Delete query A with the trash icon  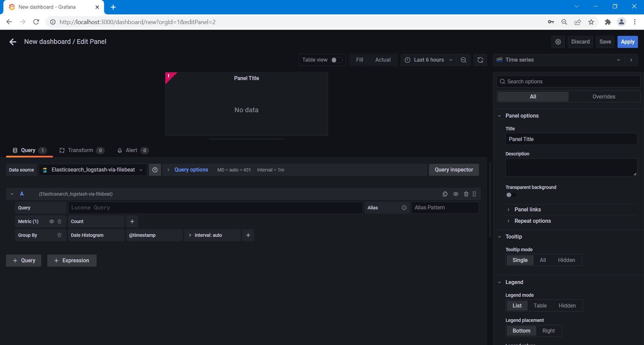(466, 194)
